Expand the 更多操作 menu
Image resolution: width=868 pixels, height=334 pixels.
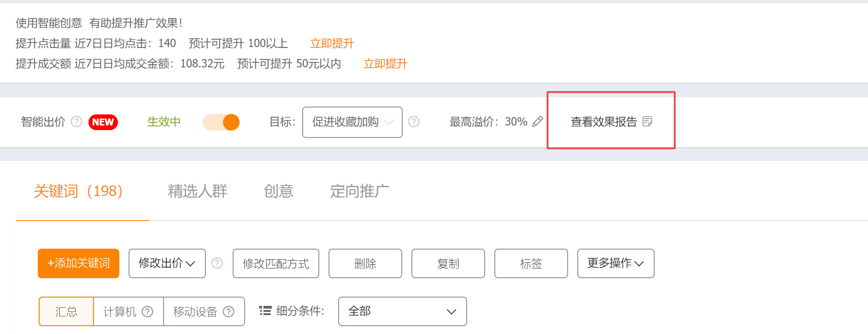[x=616, y=263]
